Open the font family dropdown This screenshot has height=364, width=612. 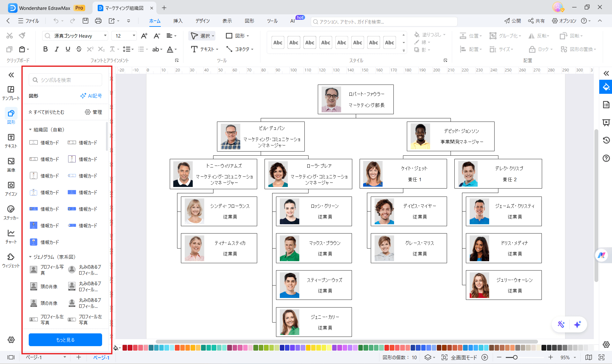click(104, 35)
